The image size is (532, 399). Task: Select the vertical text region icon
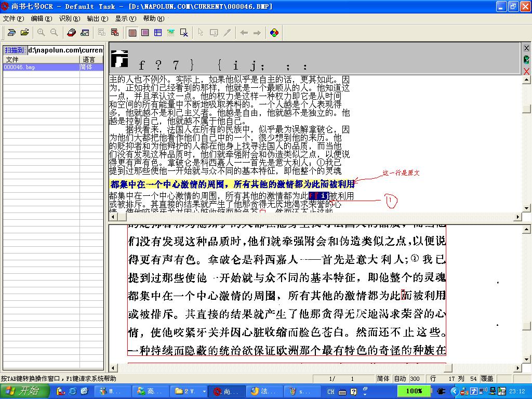click(x=145, y=33)
